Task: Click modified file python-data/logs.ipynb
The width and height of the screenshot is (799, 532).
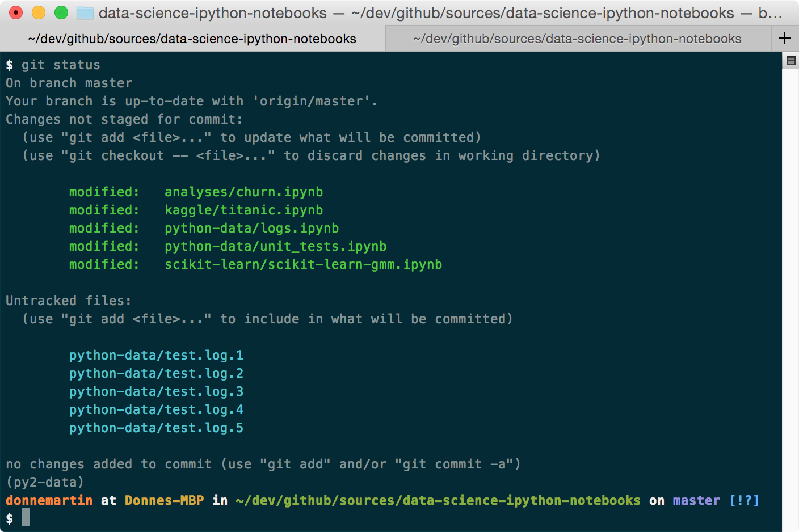Action: (251, 228)
